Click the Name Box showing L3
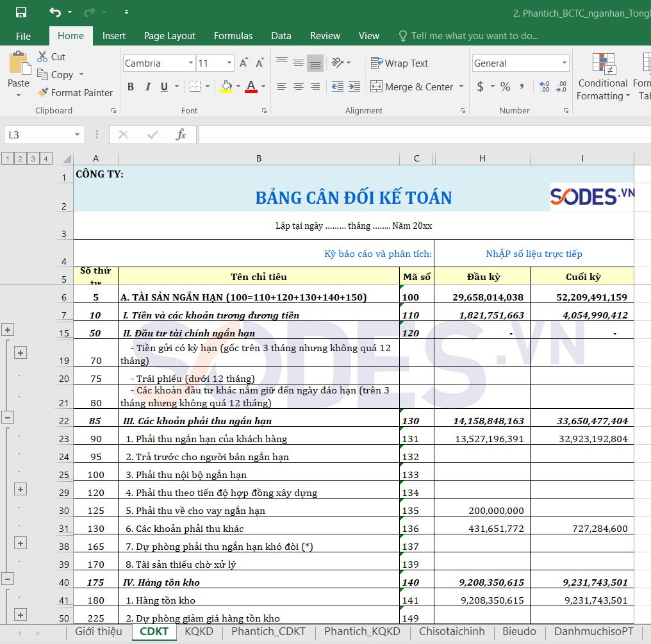The width and height of the screenshot is (651, 644). pos(37,135)
